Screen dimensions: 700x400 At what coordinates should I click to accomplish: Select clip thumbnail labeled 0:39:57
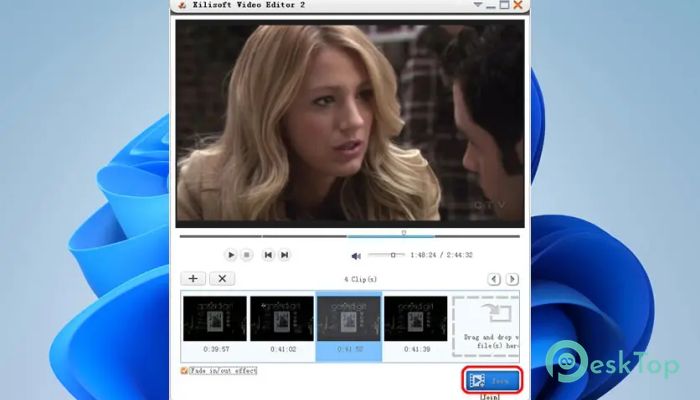[x=215, y=319]
